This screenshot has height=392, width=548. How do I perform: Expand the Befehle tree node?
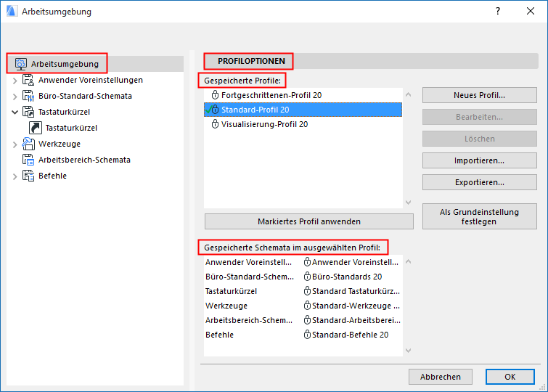pyautogui.click(x=15, y=176)
